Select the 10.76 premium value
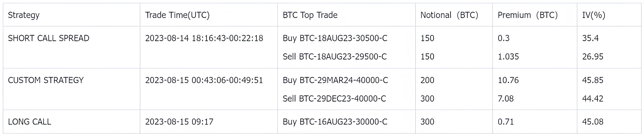 508,80
